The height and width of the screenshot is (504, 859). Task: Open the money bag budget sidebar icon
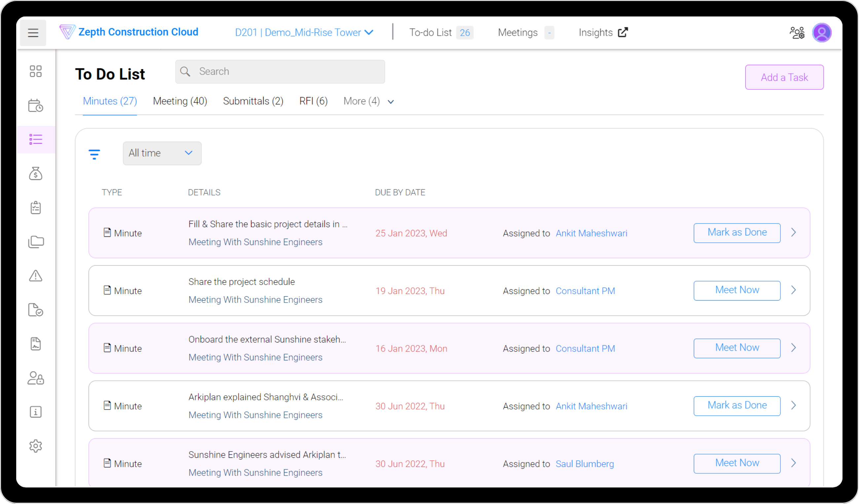click(x=35, y=174)
